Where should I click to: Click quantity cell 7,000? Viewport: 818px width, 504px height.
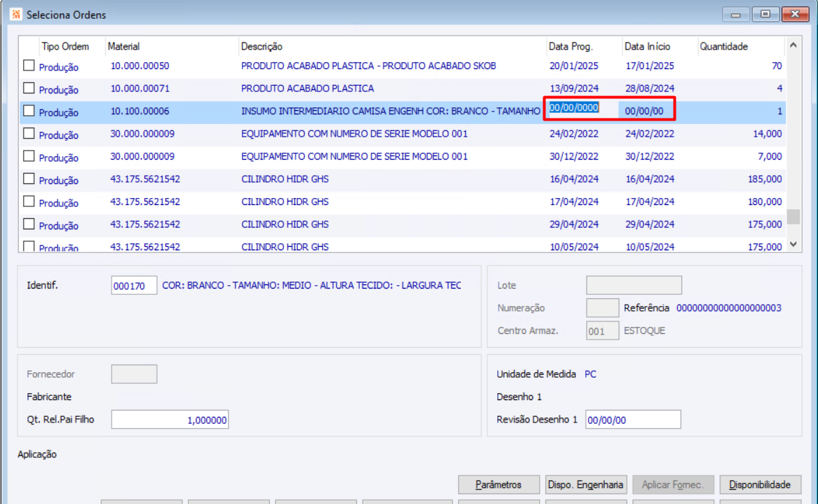(769, 157)
